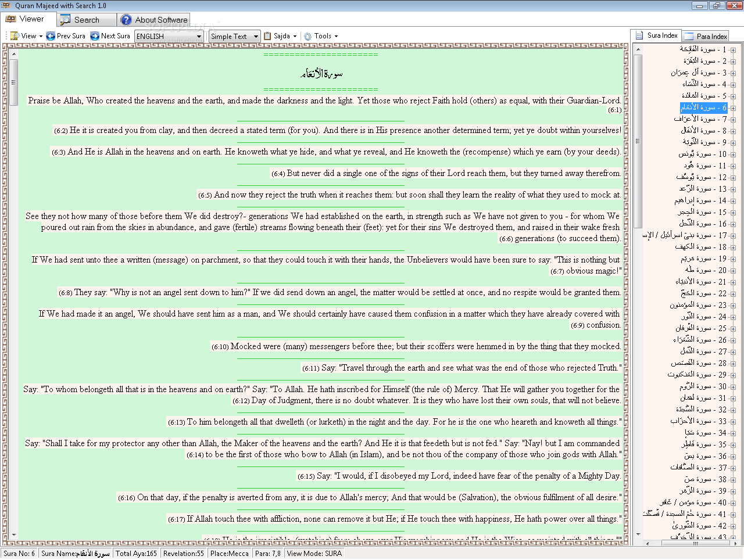Viewport: 744px width, 560px height.
Task: Expand the plus box beside sura 4
Action: click(x=733, y=84)
